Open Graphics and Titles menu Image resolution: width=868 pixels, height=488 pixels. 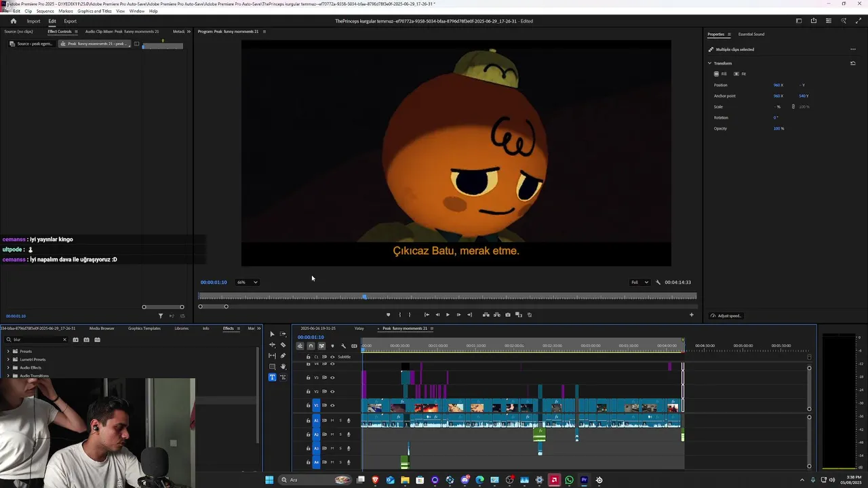tap(95, 11)
